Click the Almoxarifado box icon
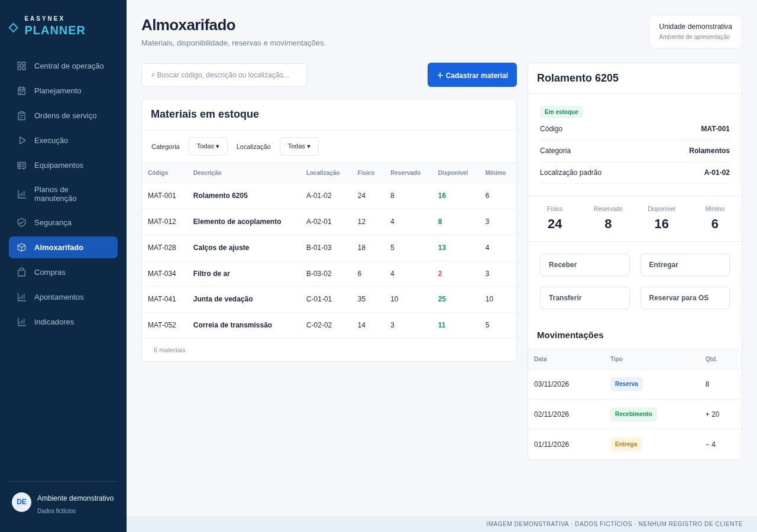Screen dimensions: 757x532 tap(21, 247)
